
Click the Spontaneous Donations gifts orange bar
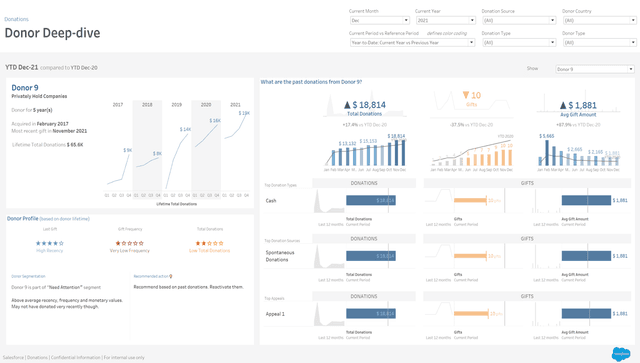coord(470,256)
